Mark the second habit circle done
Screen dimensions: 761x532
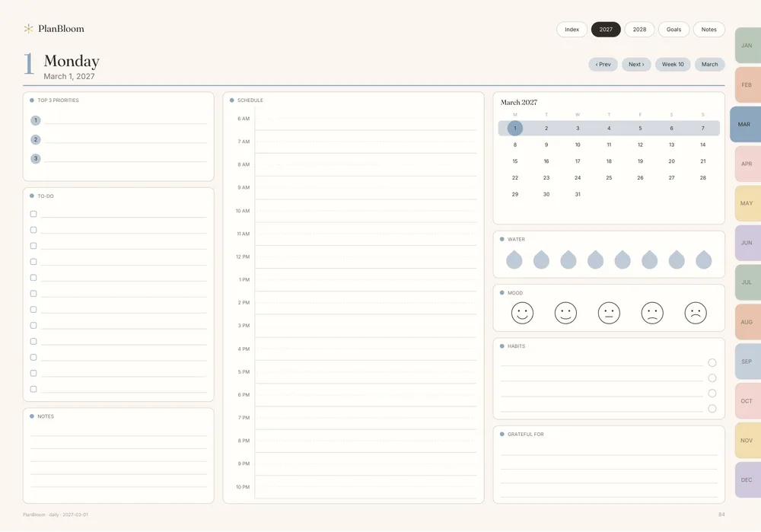click(x=712, y=378)
